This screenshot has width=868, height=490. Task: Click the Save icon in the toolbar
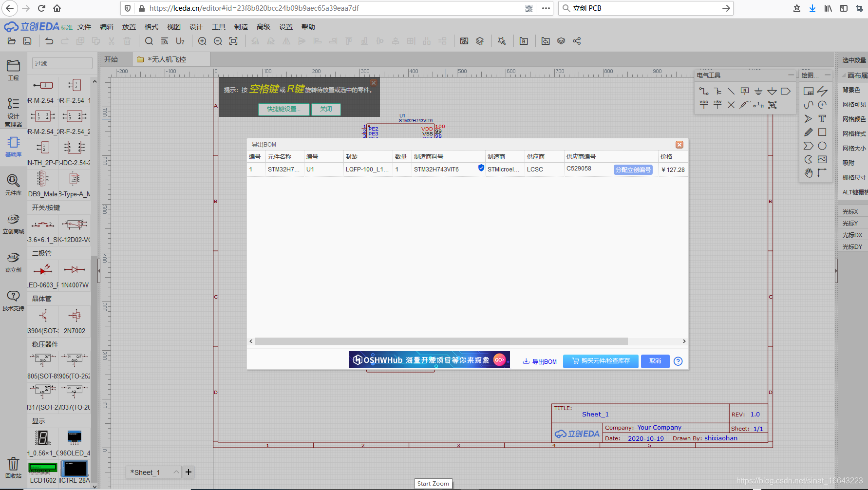(28, 41)
